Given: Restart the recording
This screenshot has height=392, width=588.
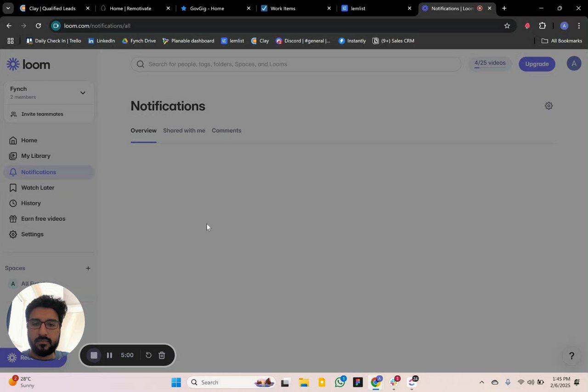Looking at the screenshot, I should tap(148, 355).
